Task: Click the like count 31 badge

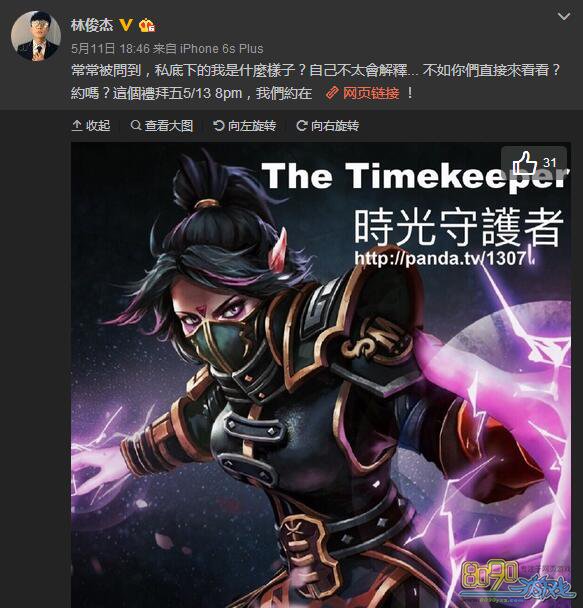Action: (550, 162)
